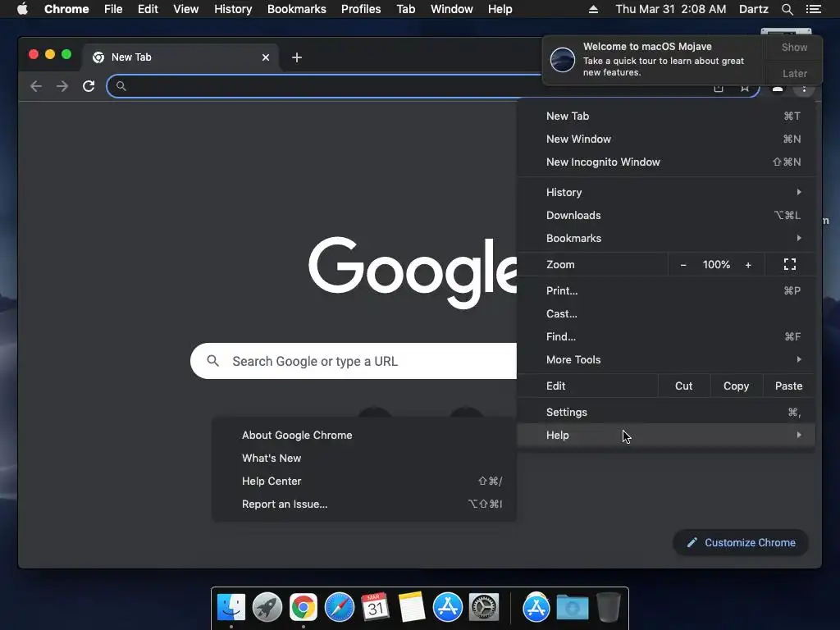The width and height of the screenshot is (840, 630).
Task: Open System Preferences gear in Dock
Action: (484, 608)
